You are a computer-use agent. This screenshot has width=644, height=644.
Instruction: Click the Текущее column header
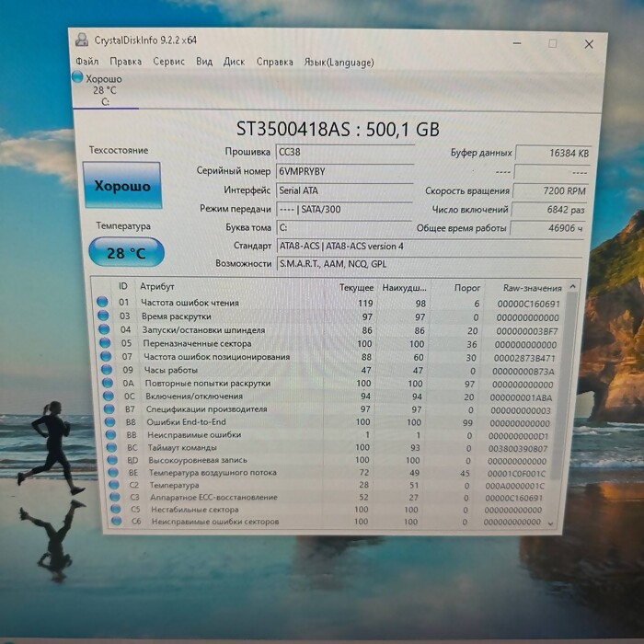[x=356, y=288]
